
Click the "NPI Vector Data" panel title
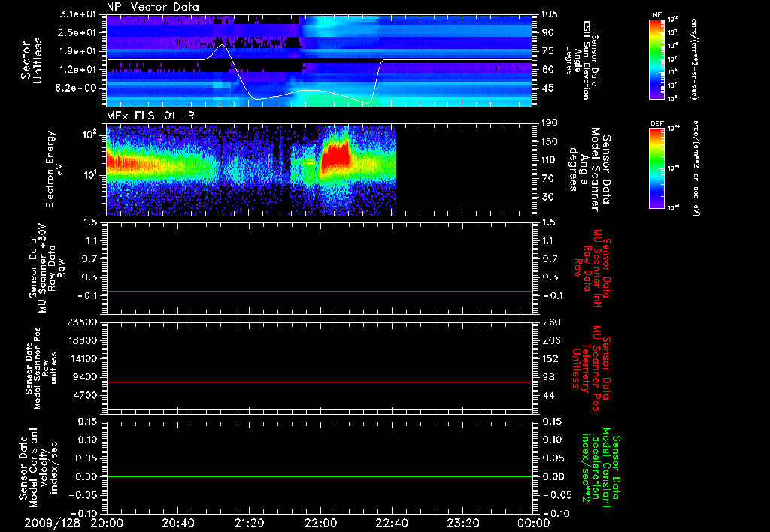click(153, 7)
